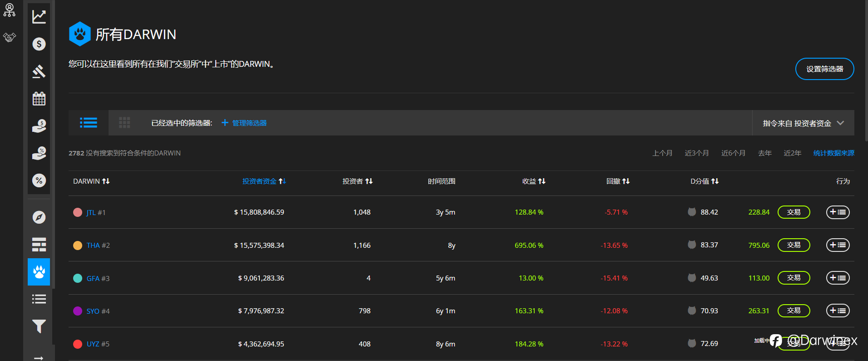Add JTL to a list with the plus-list button

838,212
